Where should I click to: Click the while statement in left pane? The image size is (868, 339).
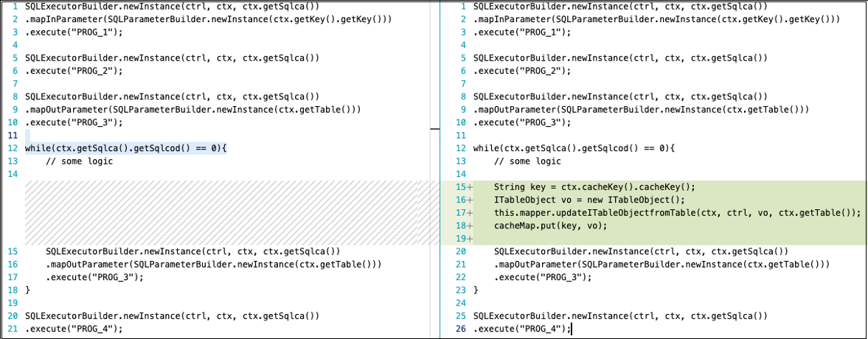126,148
